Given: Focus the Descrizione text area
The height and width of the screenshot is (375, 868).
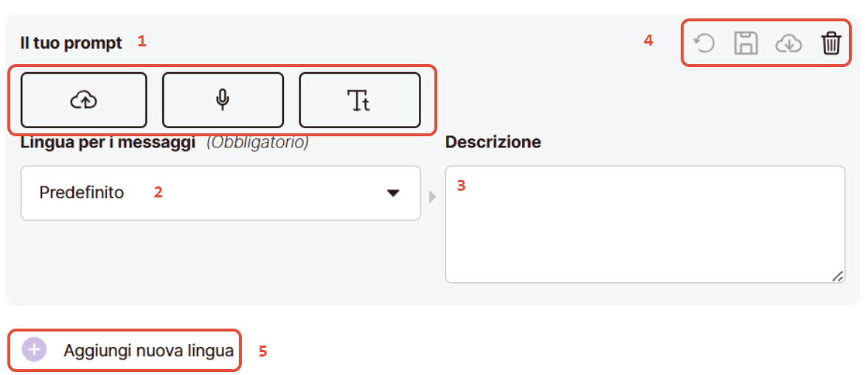Looking at the screenshot, I should point(645,224).
